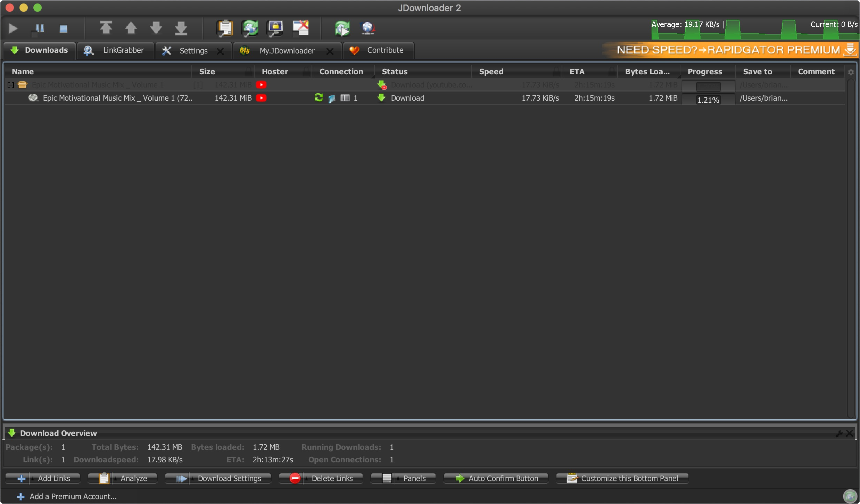Click the package row progress bar

click(709, 85)
